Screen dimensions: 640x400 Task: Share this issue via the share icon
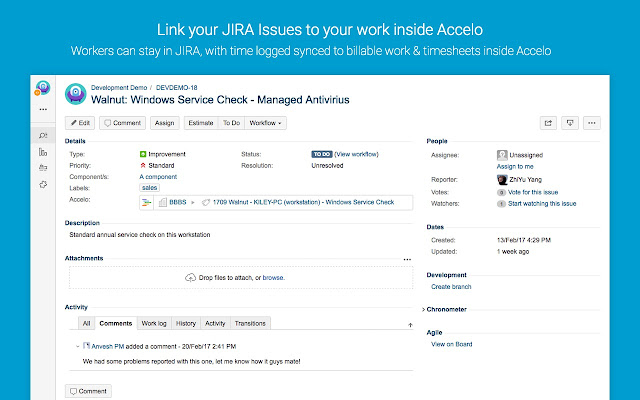tap(548, 123)
